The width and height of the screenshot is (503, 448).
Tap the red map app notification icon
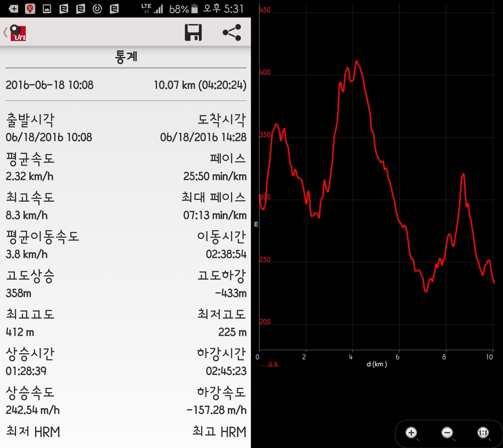(30, 9)
